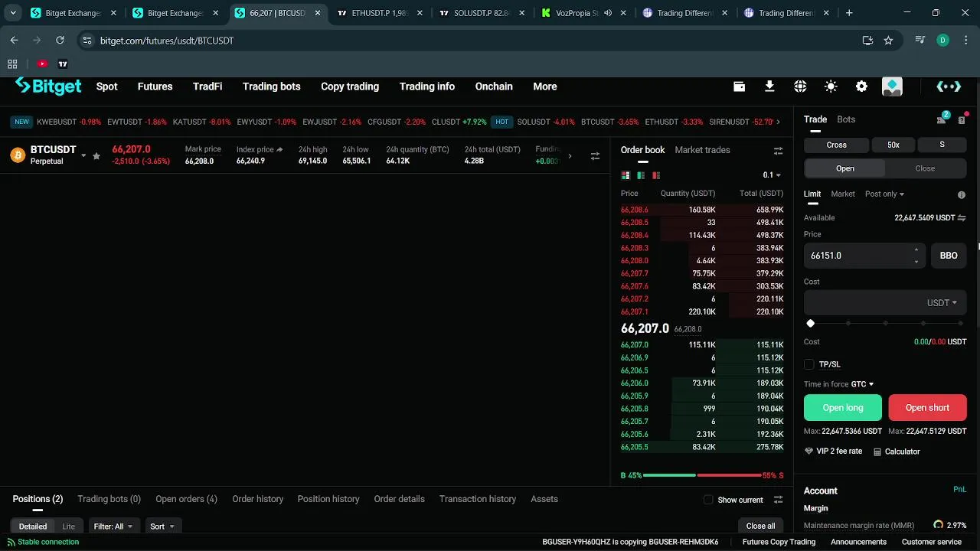The height and width of the screenshot is (551, 980).
Task: Enable the TP/SL checkbox
Action: click(809, 364)
